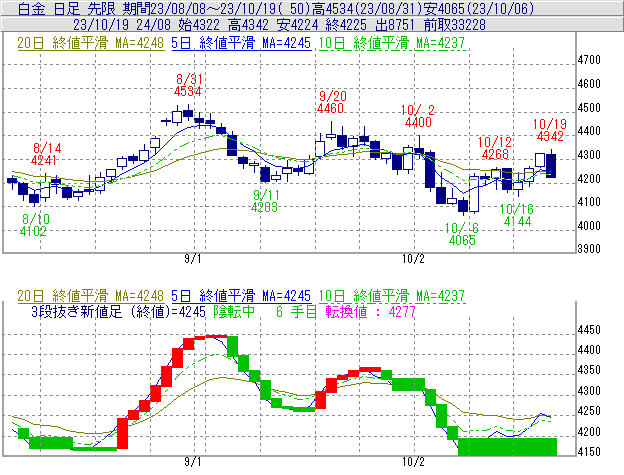Click the 8/31 4534 high price label
This screenshot has height=475, width=624.
188,85
